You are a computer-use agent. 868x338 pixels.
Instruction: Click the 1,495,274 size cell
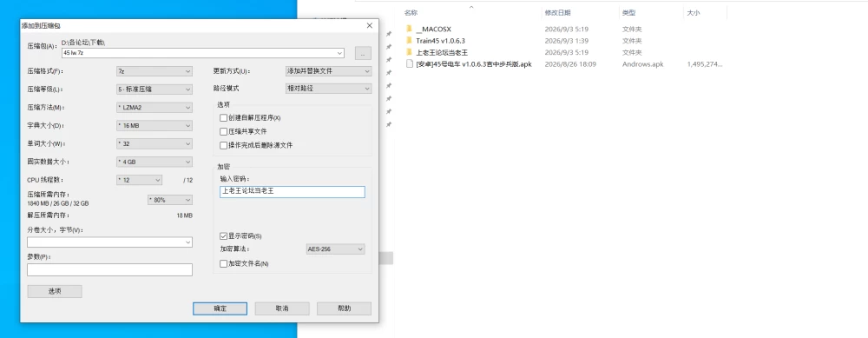(705, 64)
